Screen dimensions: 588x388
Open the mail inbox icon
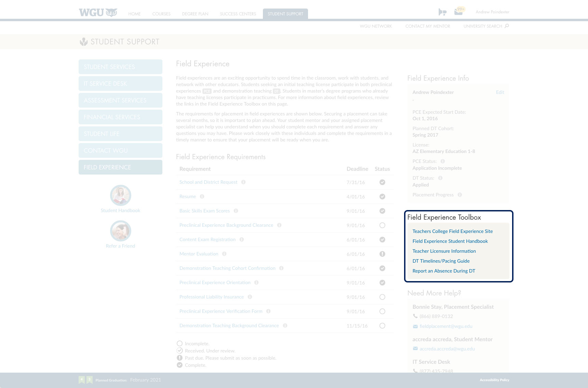tap(458, 12)
